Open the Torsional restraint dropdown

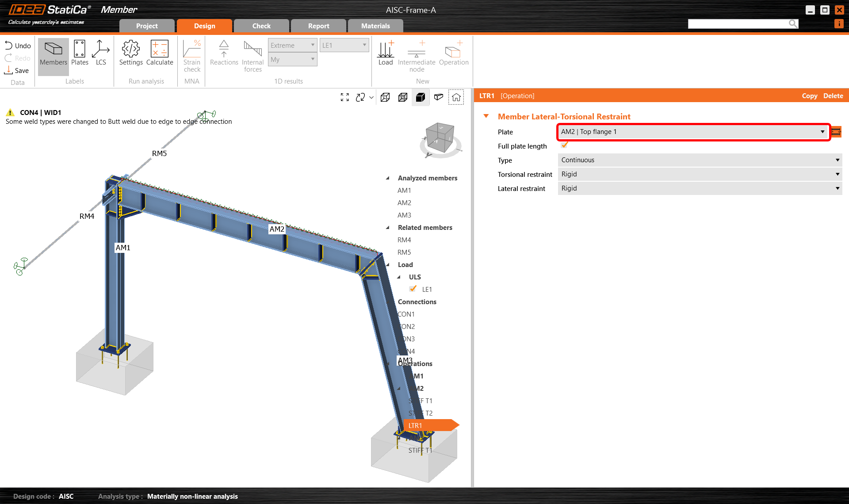[x=700, y=174]
